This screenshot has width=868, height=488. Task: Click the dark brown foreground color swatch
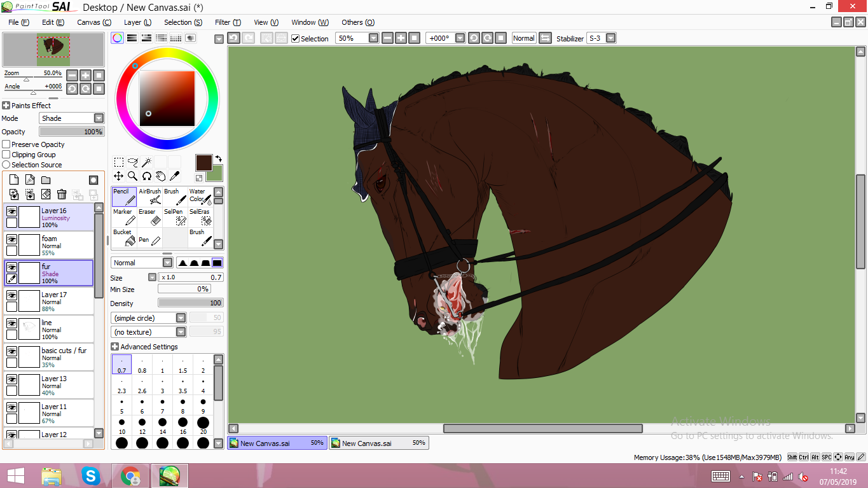pos(203,162)
